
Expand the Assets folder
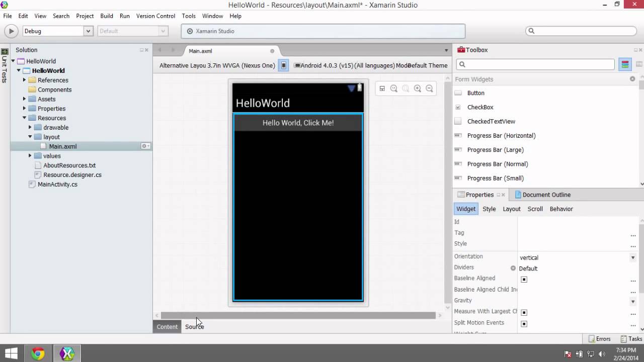pos(24,99)
